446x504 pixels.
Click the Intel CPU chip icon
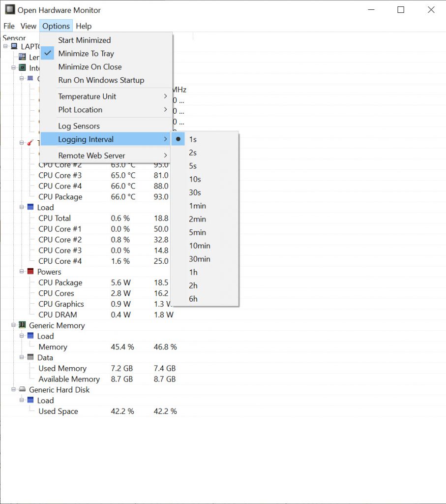coord(22,67)
